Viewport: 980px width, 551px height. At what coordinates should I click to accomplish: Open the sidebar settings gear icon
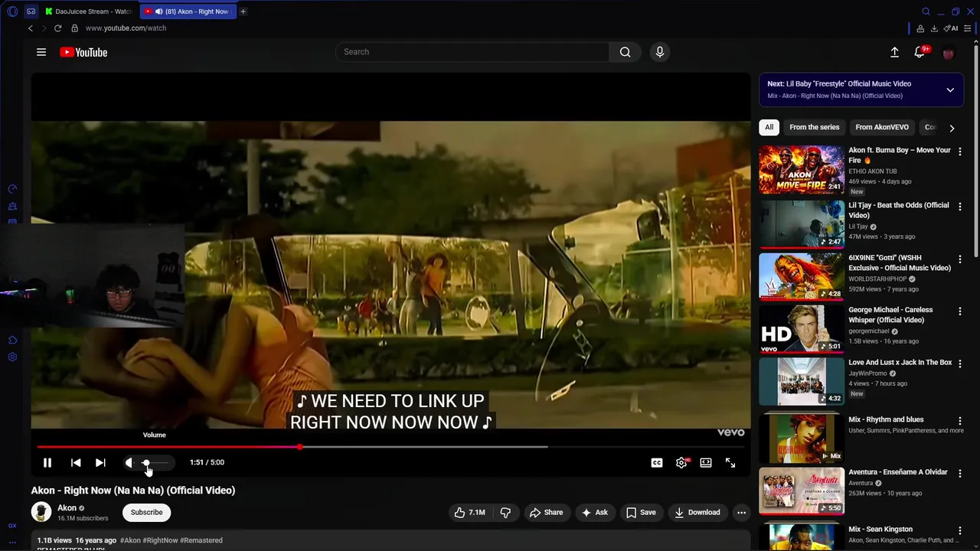[12, 357]
